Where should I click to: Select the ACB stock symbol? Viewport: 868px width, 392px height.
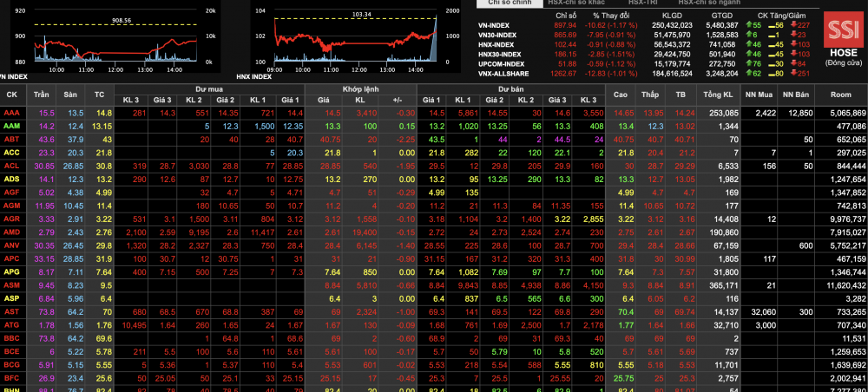tap(12, 152)
